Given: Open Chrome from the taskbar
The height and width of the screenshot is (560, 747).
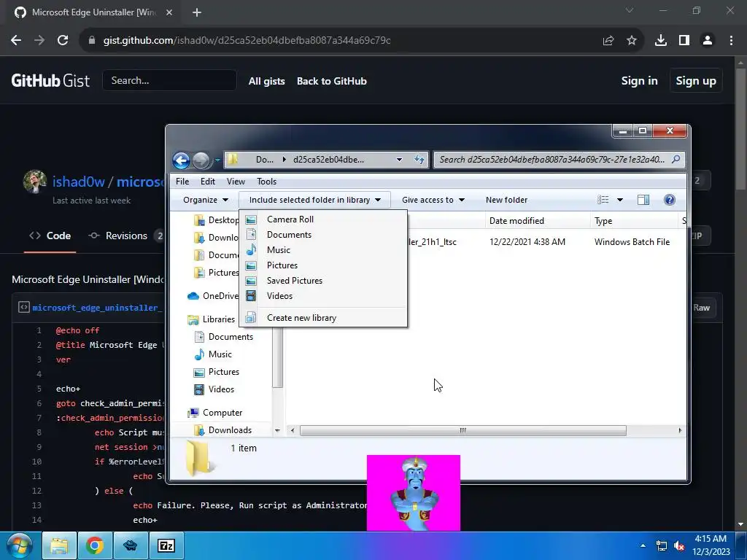Looking at the screenshot, I should [95, 545].
